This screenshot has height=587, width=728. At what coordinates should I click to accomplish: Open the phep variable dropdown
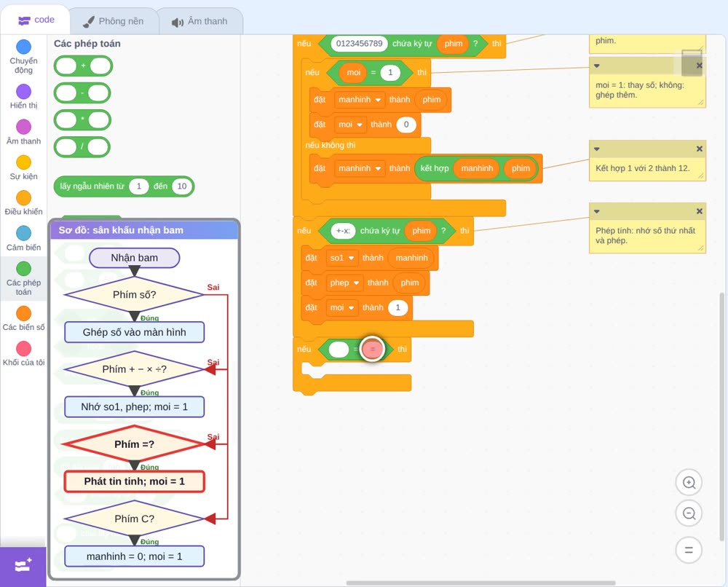click(x=344, y=283)
